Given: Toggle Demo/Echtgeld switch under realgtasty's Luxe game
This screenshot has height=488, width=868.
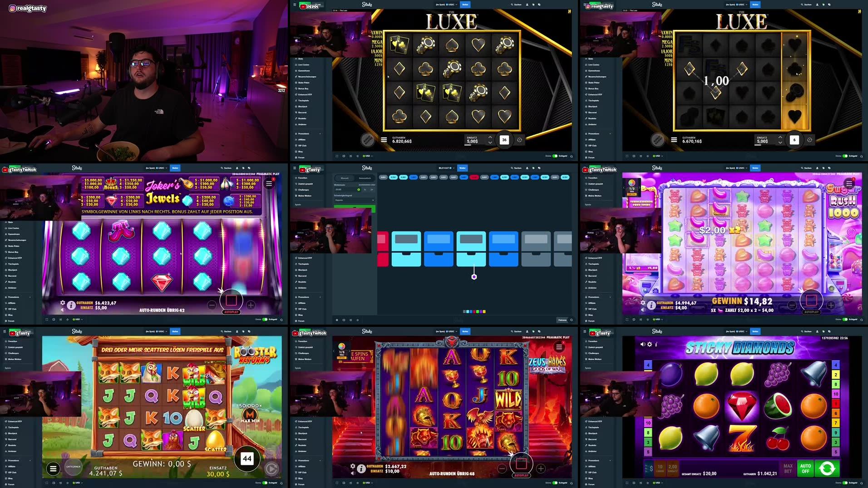Looking at the screenshot, I should pyautogui.click(x=845, y=156).
